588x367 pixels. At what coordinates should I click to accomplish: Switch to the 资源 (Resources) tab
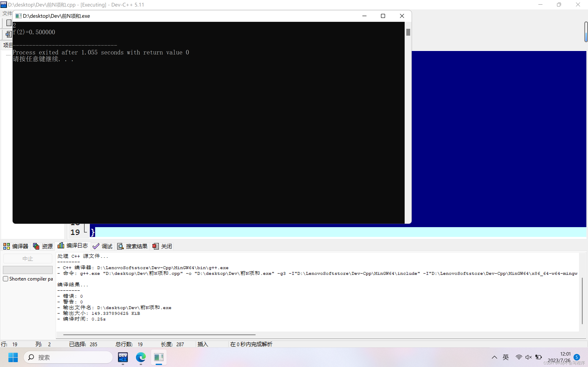click(x=43, y=246)
